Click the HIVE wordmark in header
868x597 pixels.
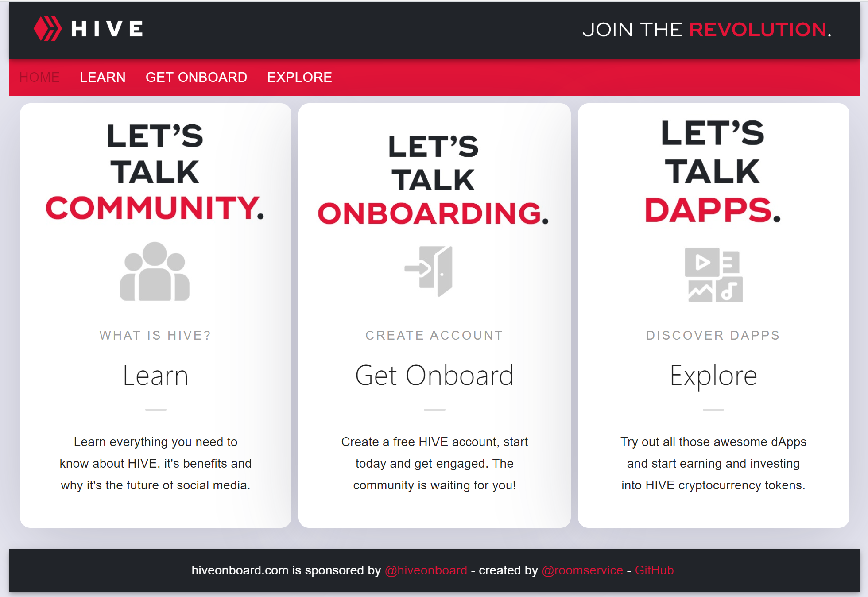click(x=107, y=29)
